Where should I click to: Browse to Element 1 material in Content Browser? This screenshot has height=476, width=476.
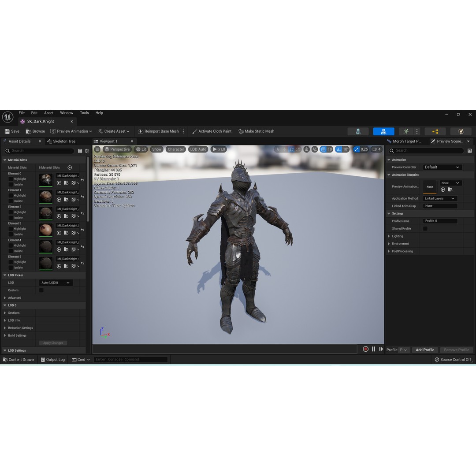(x=66, y=200)
